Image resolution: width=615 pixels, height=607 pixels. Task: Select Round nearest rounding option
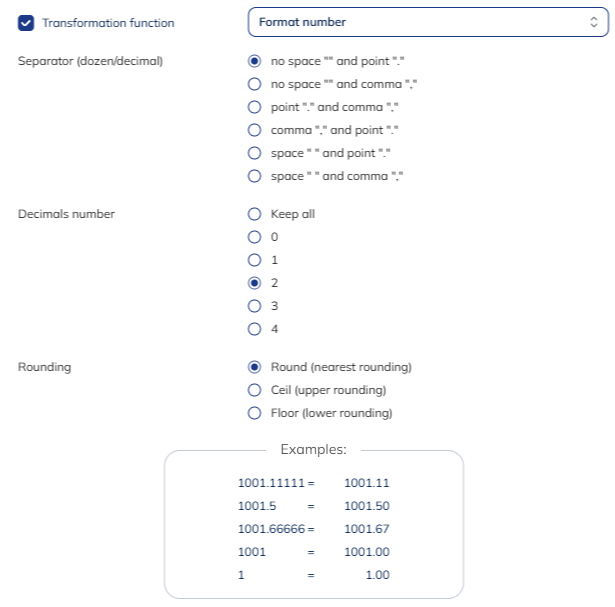(x=255, y=367)
